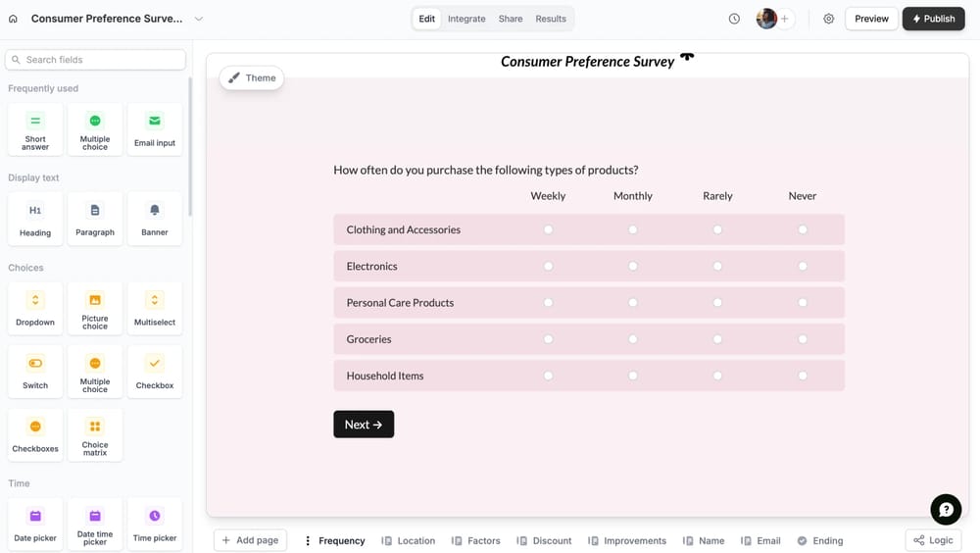
Task: Insert a Banner element
Action: click(155, 219)
